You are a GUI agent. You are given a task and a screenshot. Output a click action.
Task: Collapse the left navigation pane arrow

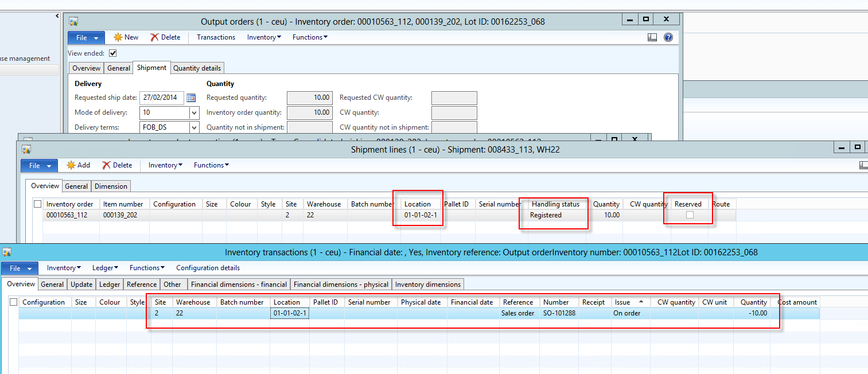click(x=57, y=16)
